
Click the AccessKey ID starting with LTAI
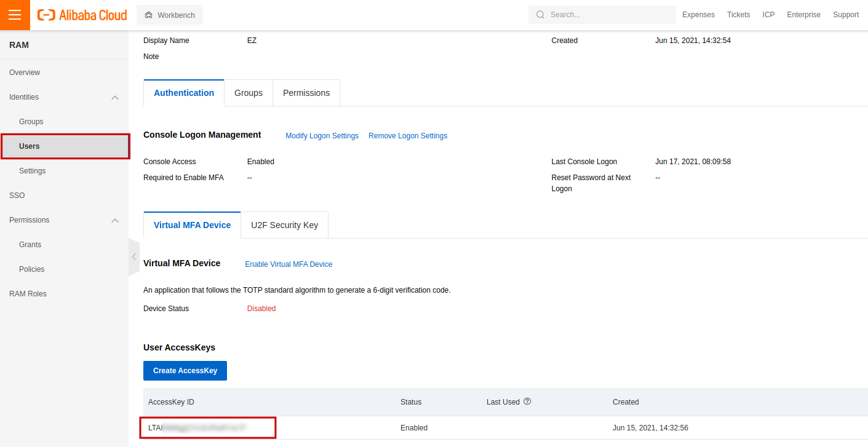(197, 428)
